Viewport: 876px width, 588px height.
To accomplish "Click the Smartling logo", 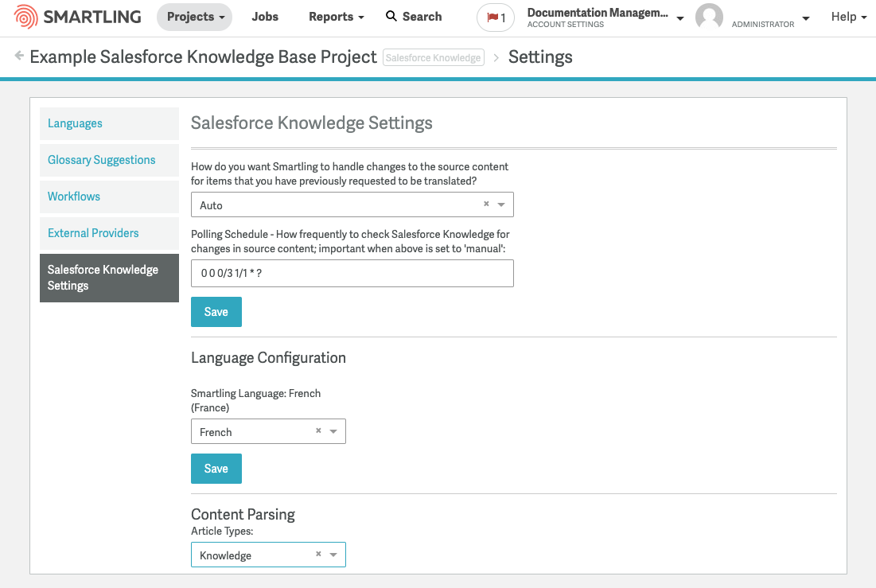I will click(78, 17).
